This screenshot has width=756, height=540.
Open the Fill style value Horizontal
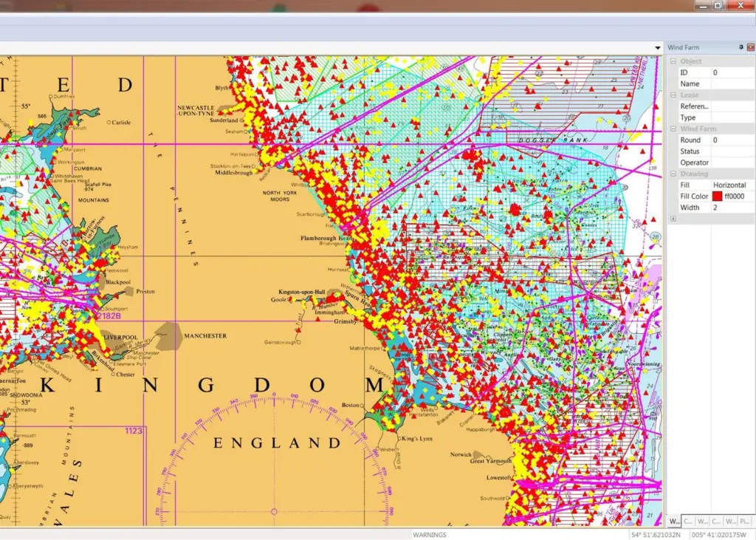point(729,185)
